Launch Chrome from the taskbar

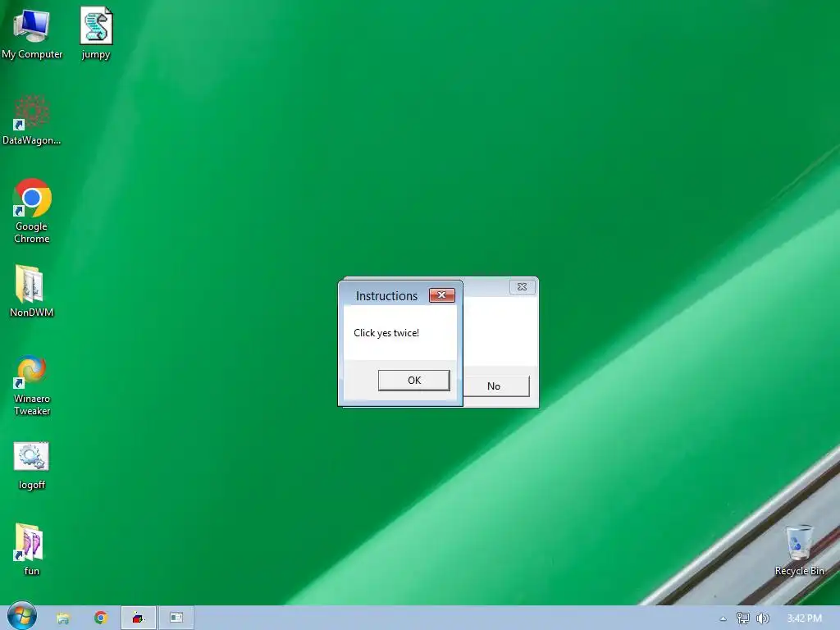pyautogui.click(x=101, y=618)
